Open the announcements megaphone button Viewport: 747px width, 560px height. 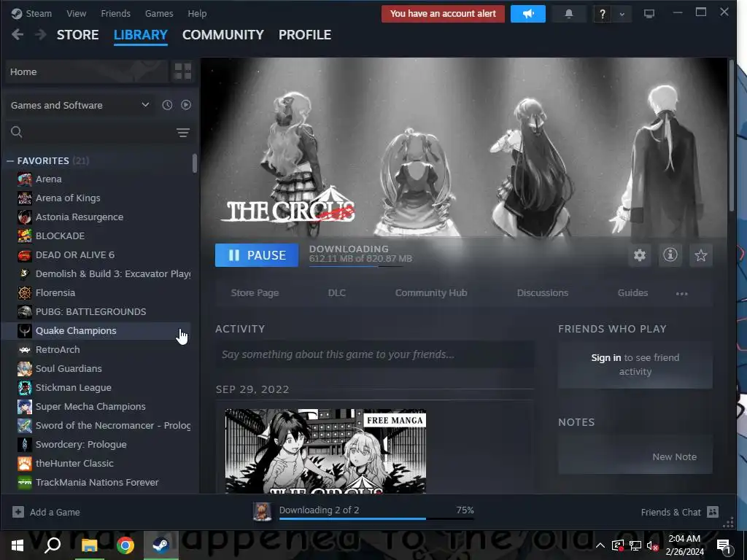(528, 14)
